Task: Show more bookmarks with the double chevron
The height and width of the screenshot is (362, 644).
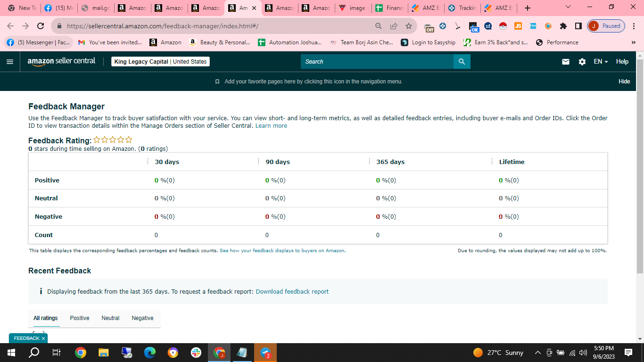Action: click(x=633, y=42)
